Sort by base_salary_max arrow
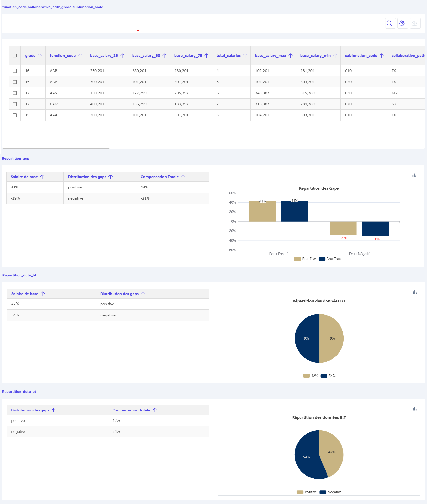Viewport: 427px width, 504px height. click(x=290, y=55)
